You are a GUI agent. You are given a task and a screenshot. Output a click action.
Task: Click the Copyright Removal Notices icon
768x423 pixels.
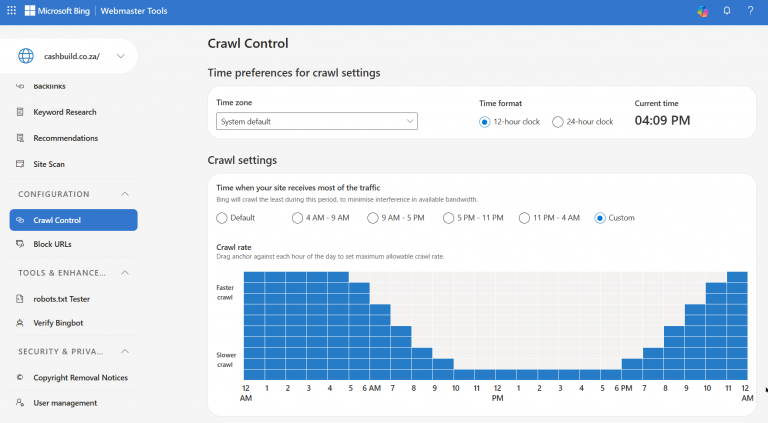point(20,377)
